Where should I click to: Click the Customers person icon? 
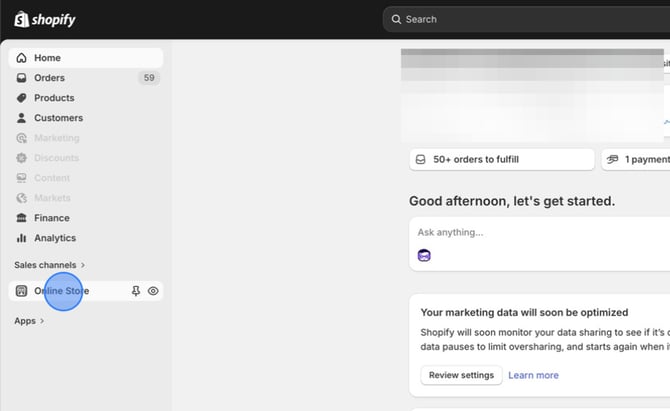[x=21, y=118]
